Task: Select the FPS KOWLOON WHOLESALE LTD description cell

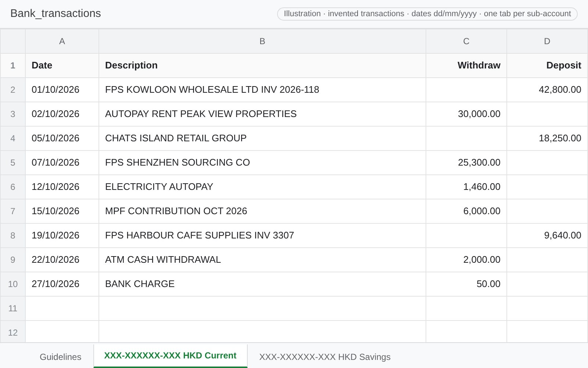Action: tap(262, 90)
